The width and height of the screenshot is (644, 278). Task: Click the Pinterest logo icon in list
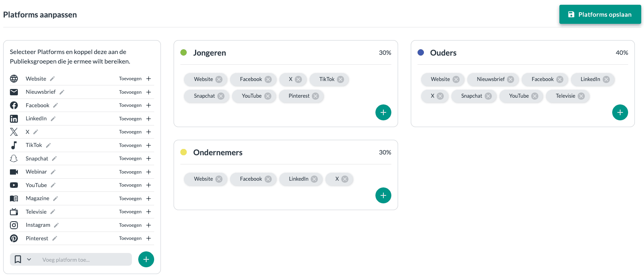[x=14, y=238]
